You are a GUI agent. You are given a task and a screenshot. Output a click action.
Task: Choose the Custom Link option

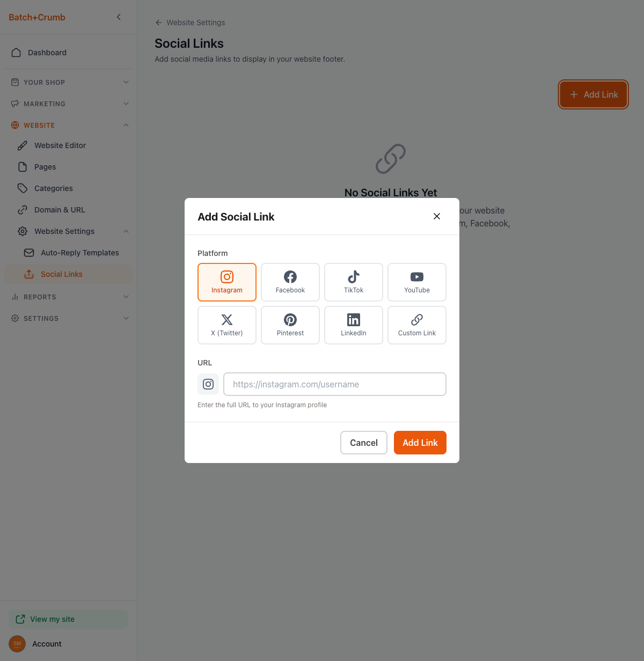pos(417,325)
